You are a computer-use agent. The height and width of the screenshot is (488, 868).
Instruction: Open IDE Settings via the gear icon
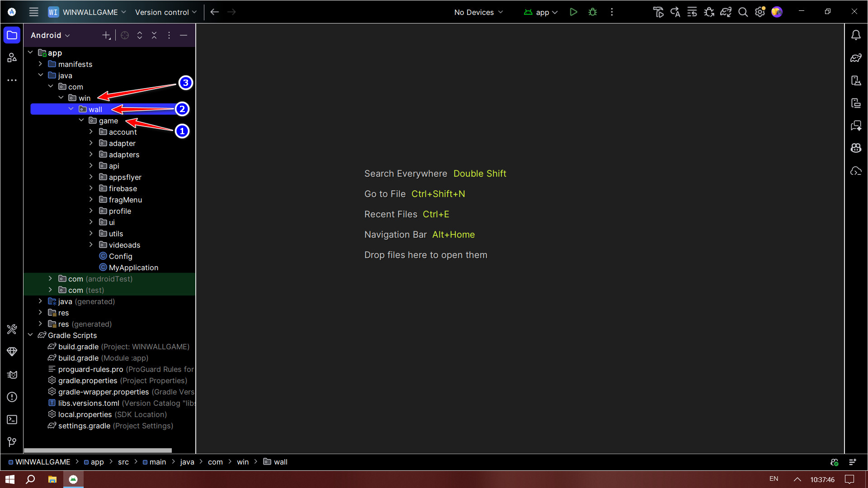[759, 12]
